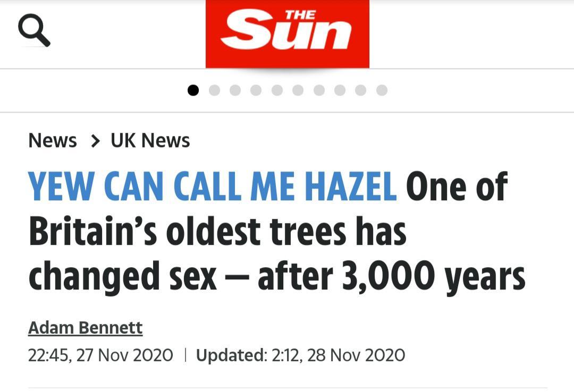Select the seventh carousel position dot
This screenshot has height=392, width=574.
coord(319,91)
